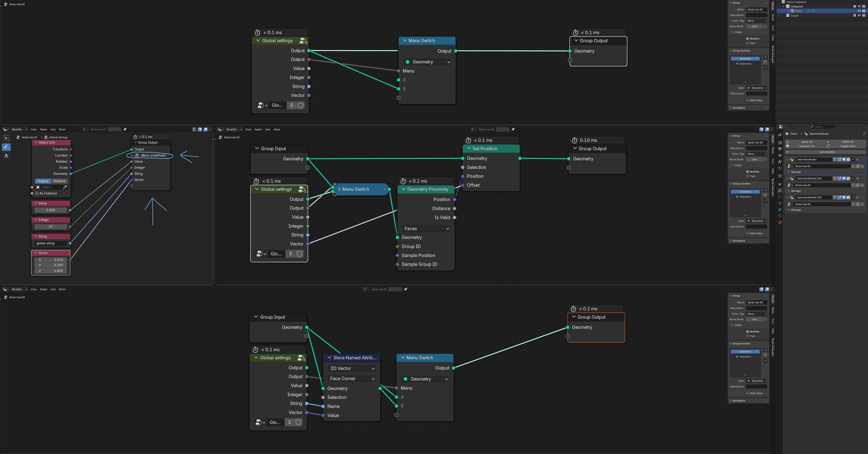Select the Select Box tool
This screenshot has width=868, height=454.
coord(6,138)
